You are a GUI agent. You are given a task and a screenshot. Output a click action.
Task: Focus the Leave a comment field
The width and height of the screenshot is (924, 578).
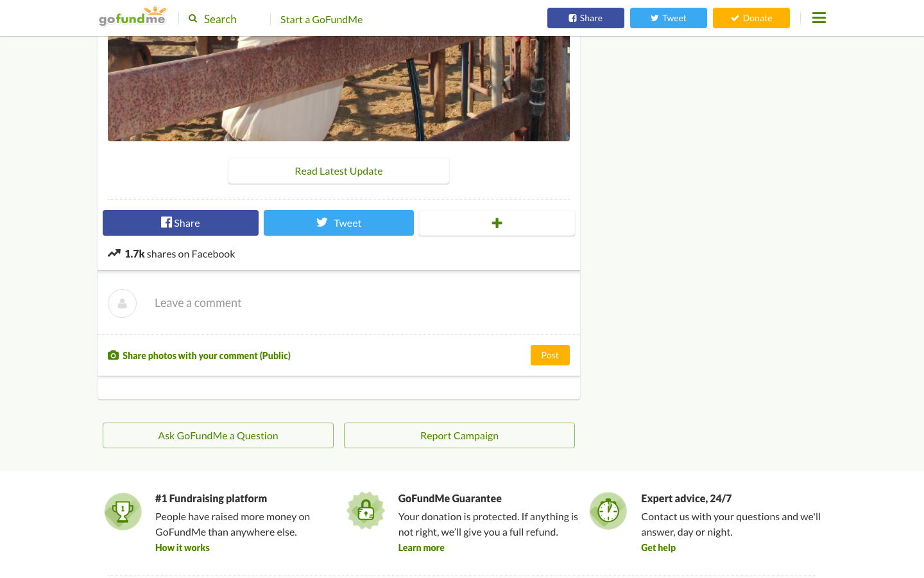coord(339,303)
